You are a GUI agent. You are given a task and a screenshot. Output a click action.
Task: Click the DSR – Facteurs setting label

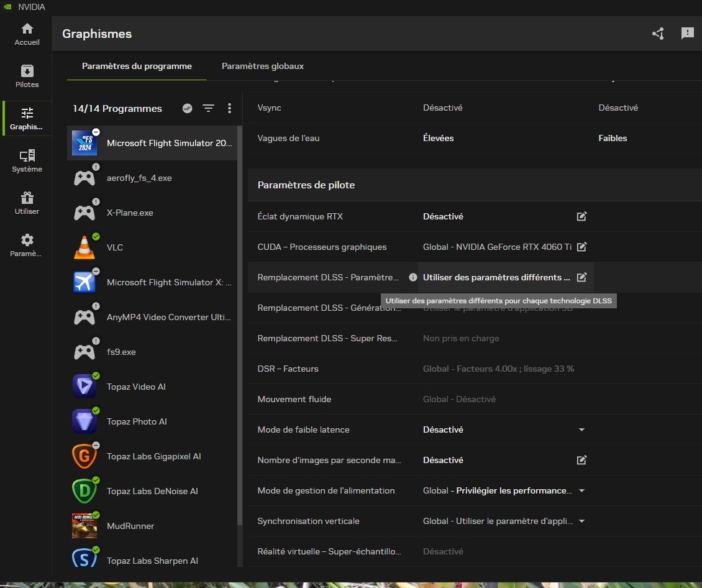288,369
